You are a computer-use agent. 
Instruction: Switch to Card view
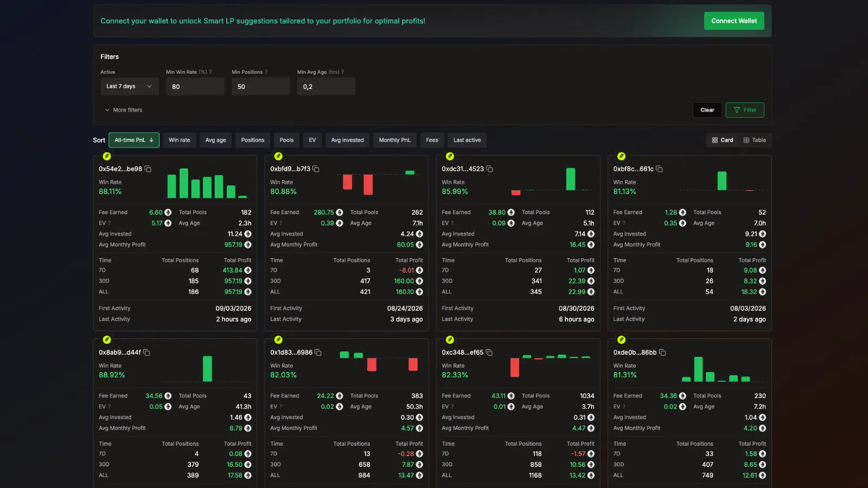coord(722,140)
